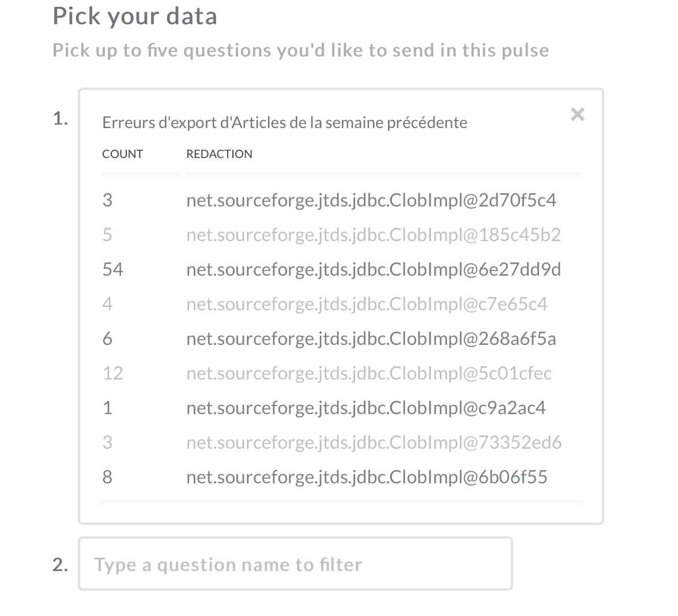Viewport: 678px width, 616px height.
Task: Select the count value 8 row
Action: coord(107,476)
